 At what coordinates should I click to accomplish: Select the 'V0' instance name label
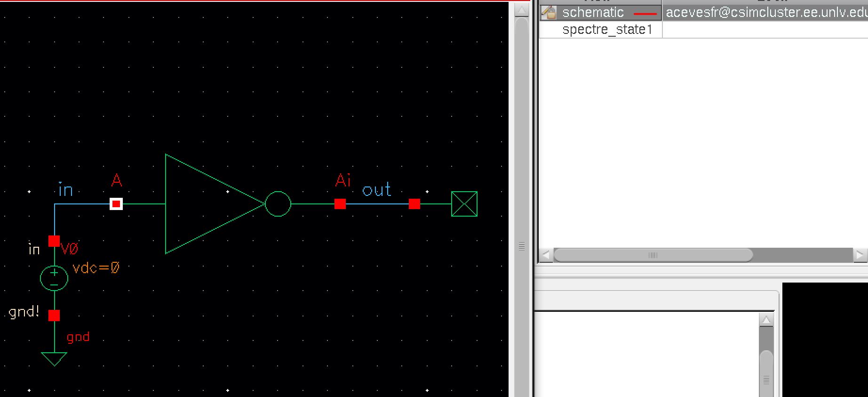[x=70, y=248]
